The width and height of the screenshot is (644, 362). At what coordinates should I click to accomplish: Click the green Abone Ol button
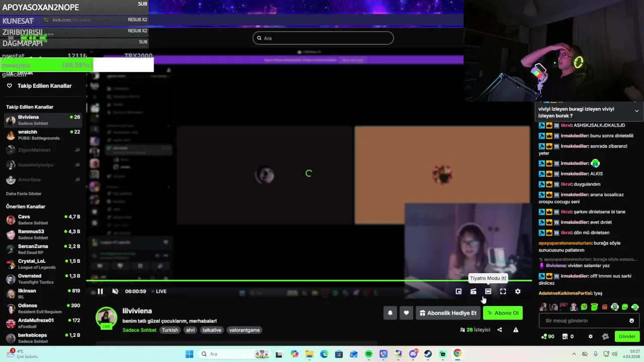click(503, 313)
